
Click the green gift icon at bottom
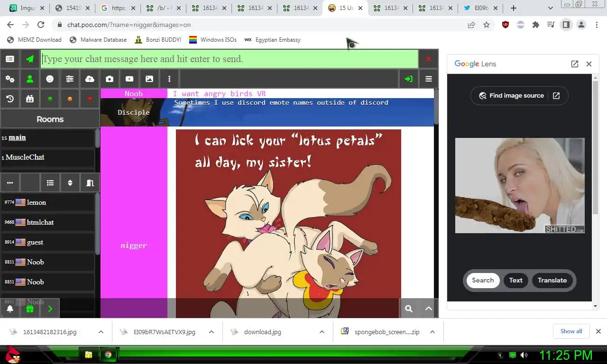click(x=30, y=309)
